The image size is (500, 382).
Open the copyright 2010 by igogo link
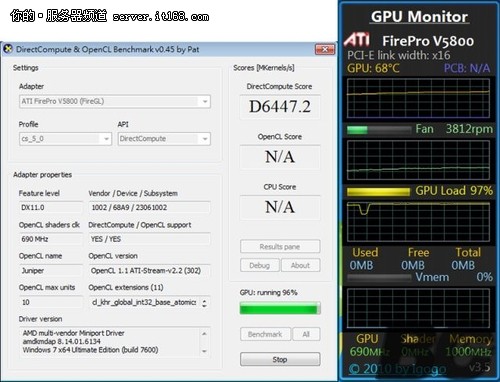click(397, 368)
